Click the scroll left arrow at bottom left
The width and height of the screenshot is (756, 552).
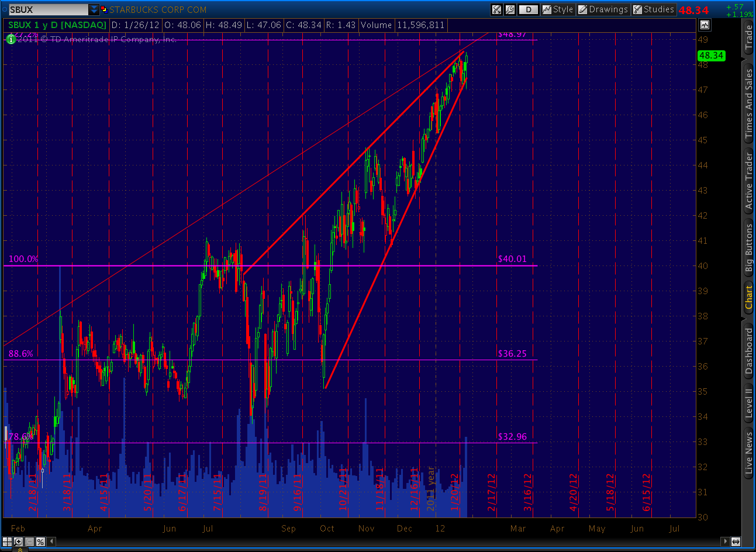[51, 542]
